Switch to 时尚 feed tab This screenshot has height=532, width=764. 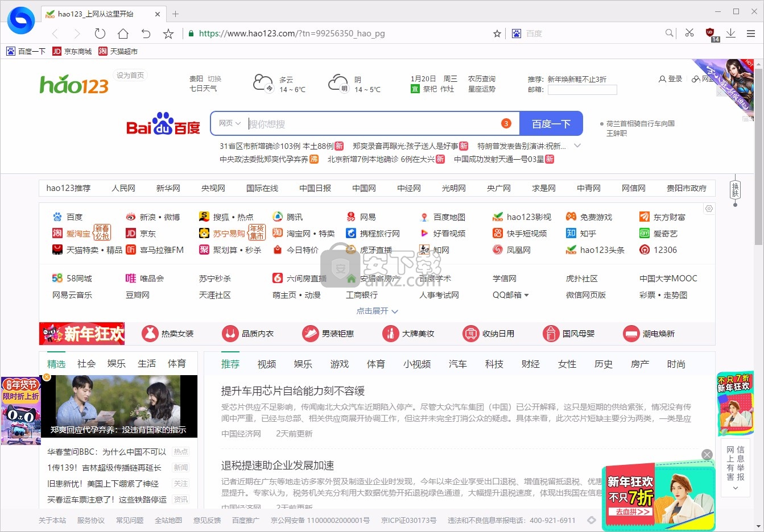(676, 364)
